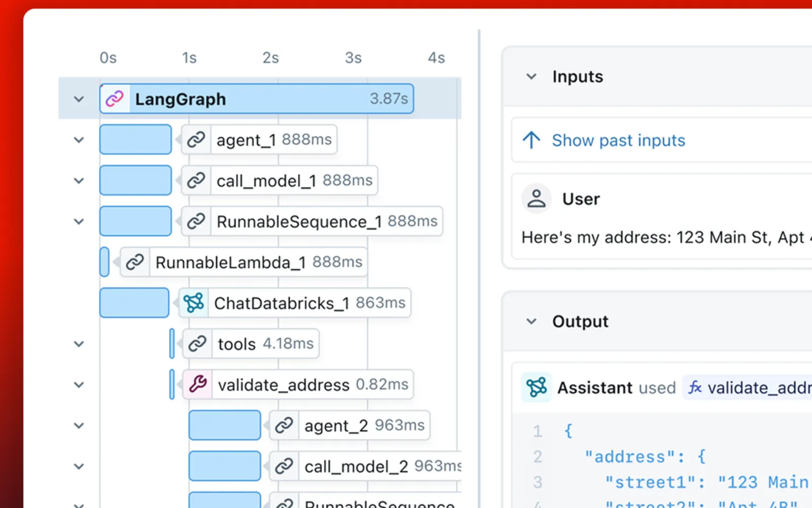Viewport: 812px width, 508px height.
Task: Select the call_model_2 963ms span label
Action: [365, 466]
